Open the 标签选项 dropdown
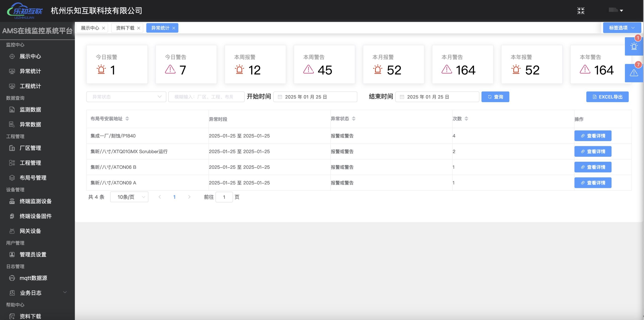The image size is (644, 320). [622, 28]
